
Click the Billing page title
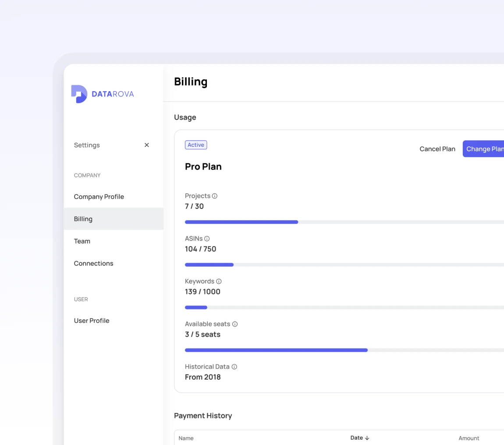191,81
